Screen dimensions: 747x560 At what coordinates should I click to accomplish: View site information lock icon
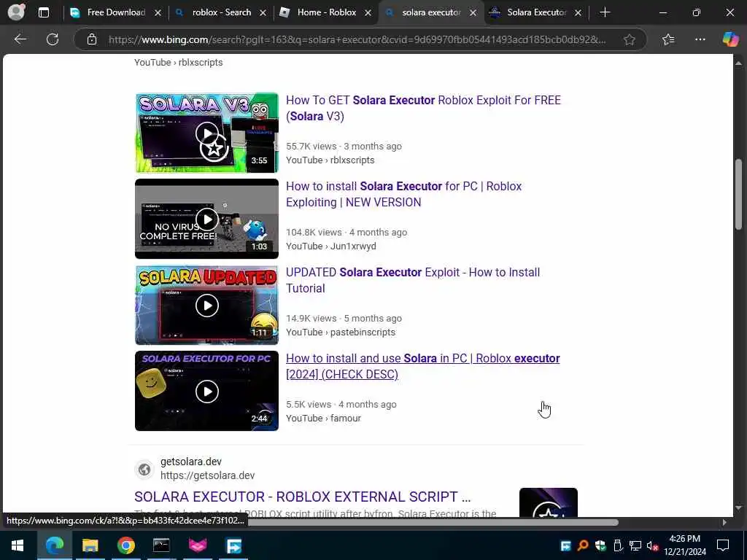pyautogui.click(x=92, y=39)
